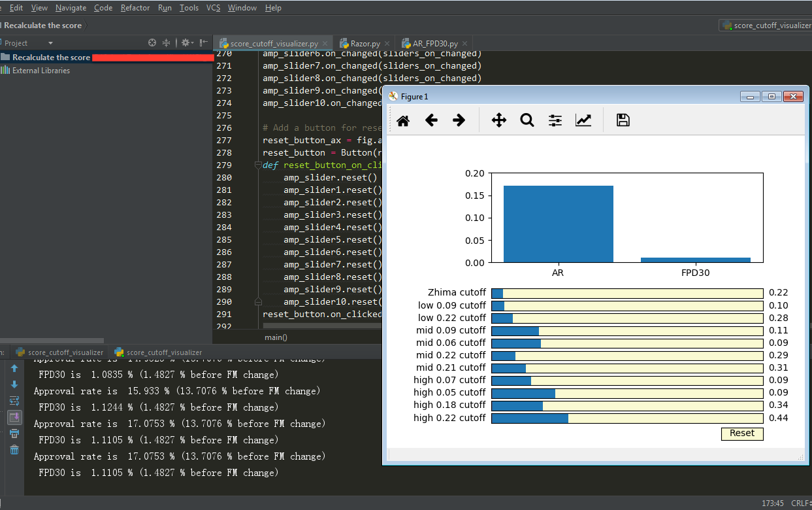812x510 pixels.
Task: Click the Back arrow in Figure toolbar
Action: pos(431,120)
